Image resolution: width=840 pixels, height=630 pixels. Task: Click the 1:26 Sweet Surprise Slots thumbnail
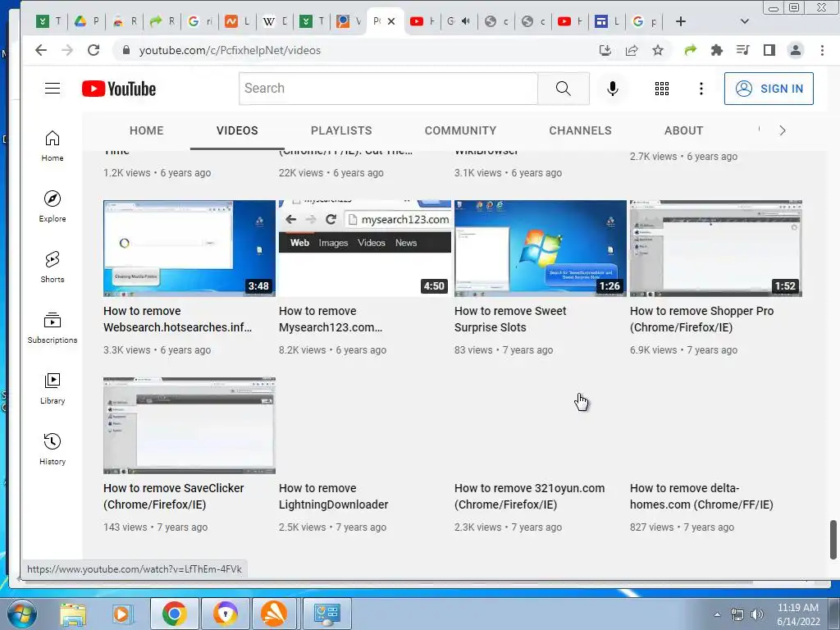point(540,249)
